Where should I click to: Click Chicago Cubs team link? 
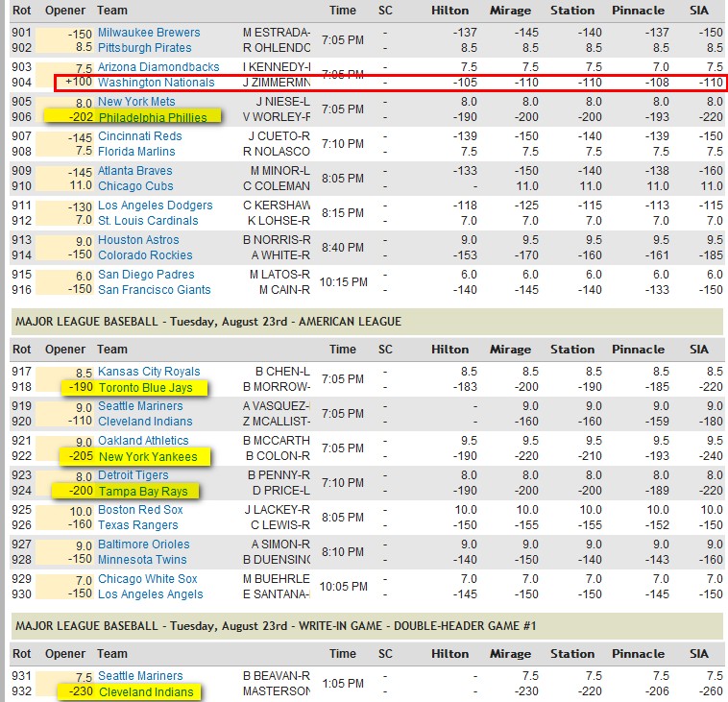135,186
